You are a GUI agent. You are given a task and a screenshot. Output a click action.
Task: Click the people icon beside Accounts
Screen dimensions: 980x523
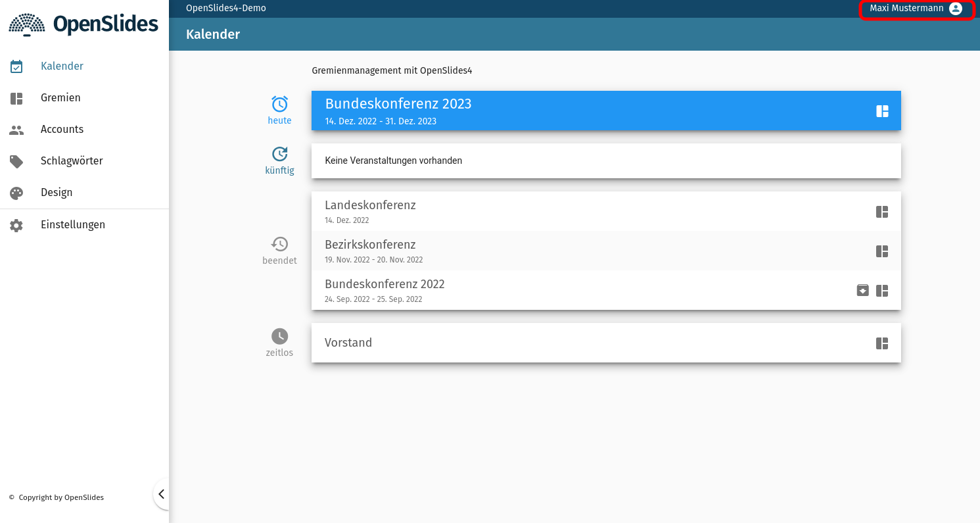[16, 130]
